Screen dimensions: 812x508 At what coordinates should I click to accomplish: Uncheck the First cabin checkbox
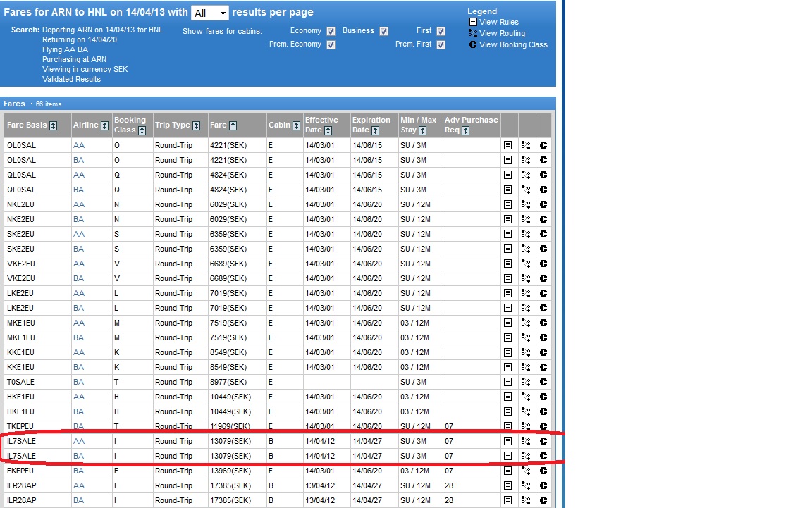441,31
